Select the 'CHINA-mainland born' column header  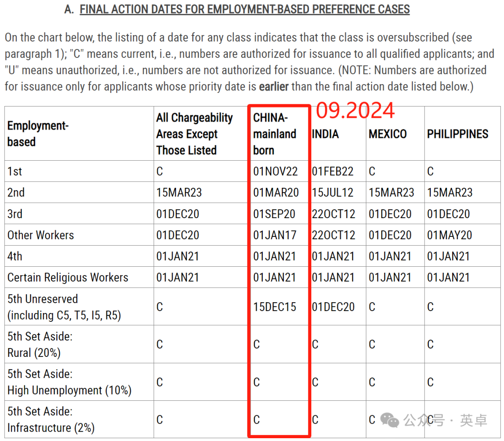click(x=274, y=134)
